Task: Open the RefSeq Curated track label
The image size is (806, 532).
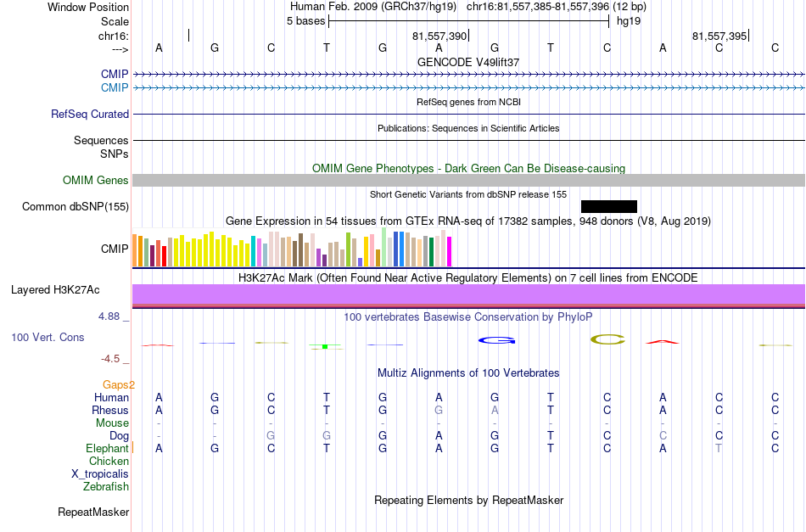Action: click(x=90, y=114)
